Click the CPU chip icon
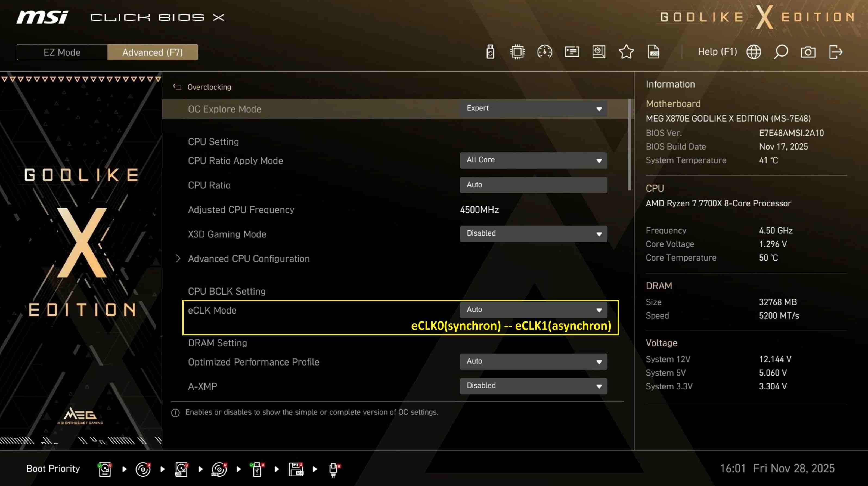The image size is (868, 486). coord(517,52)
